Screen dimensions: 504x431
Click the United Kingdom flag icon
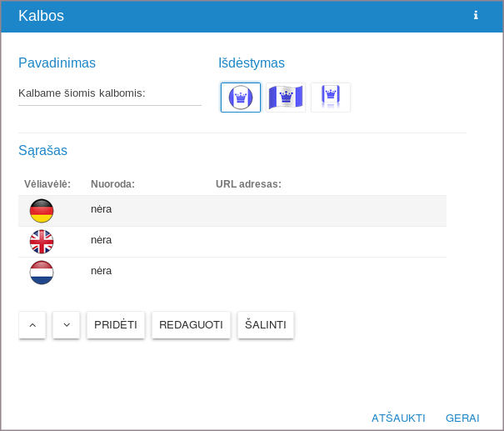coord(42,242)
